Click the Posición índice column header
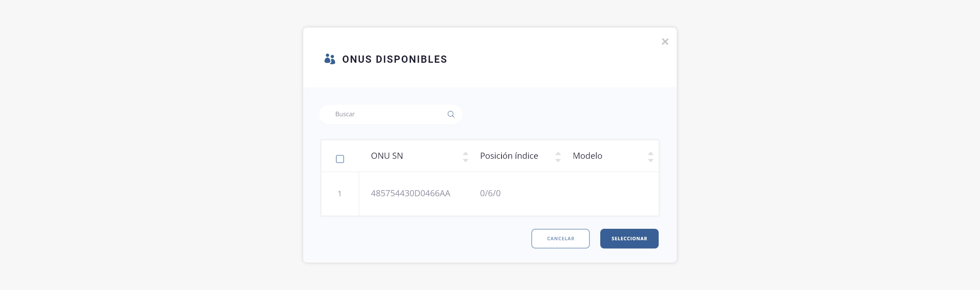This screenshot has width=980, height=290. (x=509, y=156)
